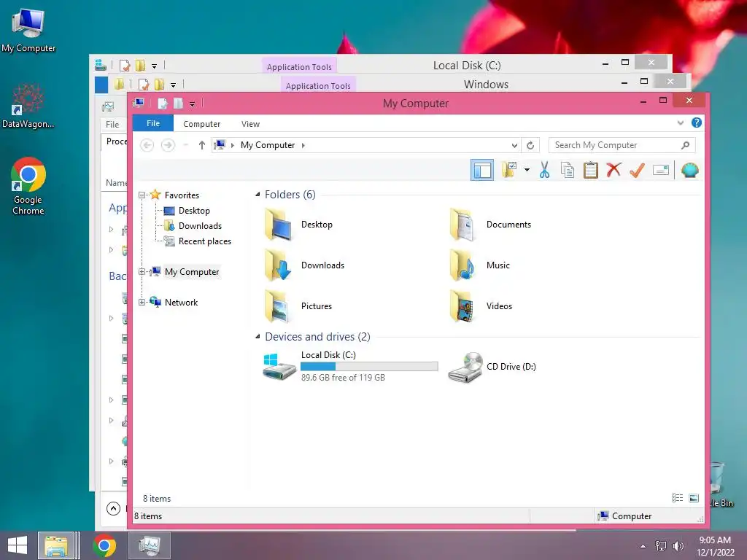Click the network tray icon

coord(661,545)
